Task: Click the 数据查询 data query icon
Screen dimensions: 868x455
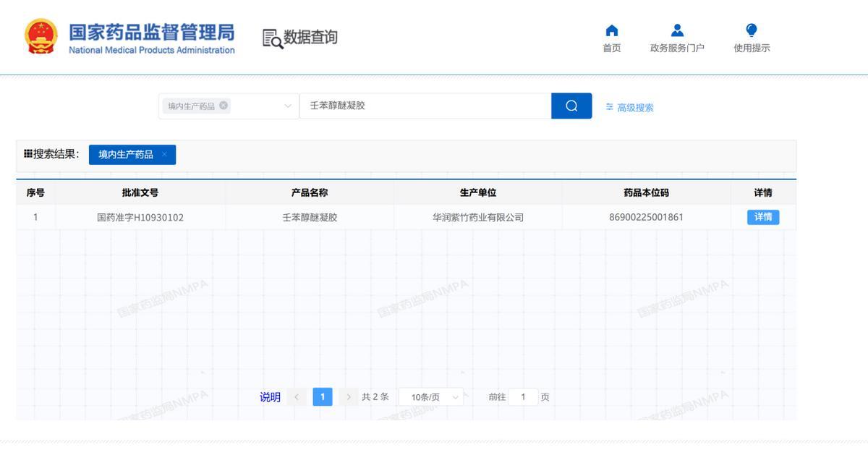Action: 273,38
